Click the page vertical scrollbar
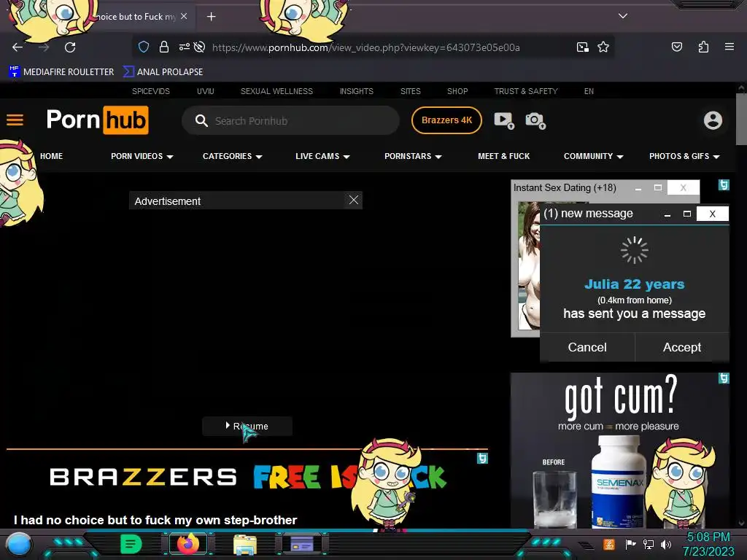 tap(741, 119)
